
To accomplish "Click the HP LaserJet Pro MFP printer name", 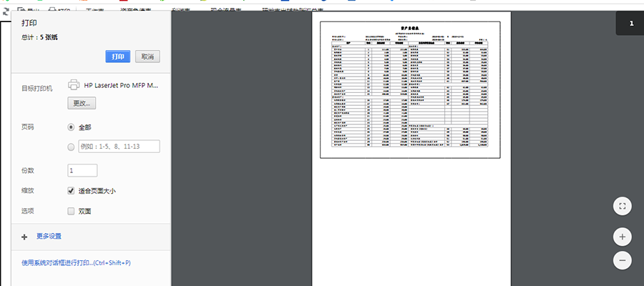I will pos(121,85).
